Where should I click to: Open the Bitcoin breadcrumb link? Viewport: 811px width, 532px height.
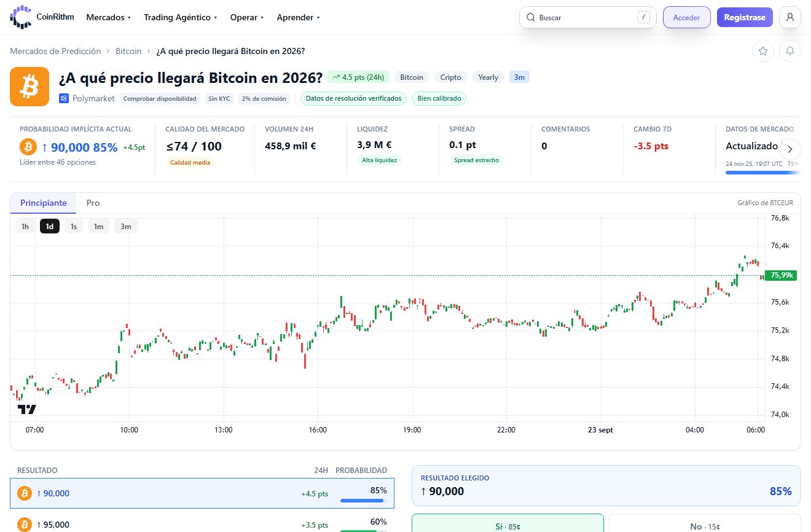click(x=128, y=51)
